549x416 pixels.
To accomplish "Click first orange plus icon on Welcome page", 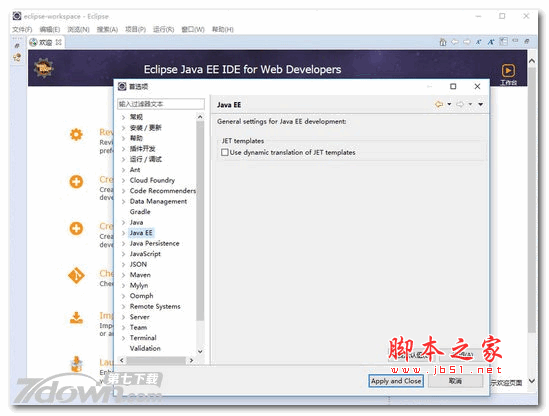I will (76, 182).
